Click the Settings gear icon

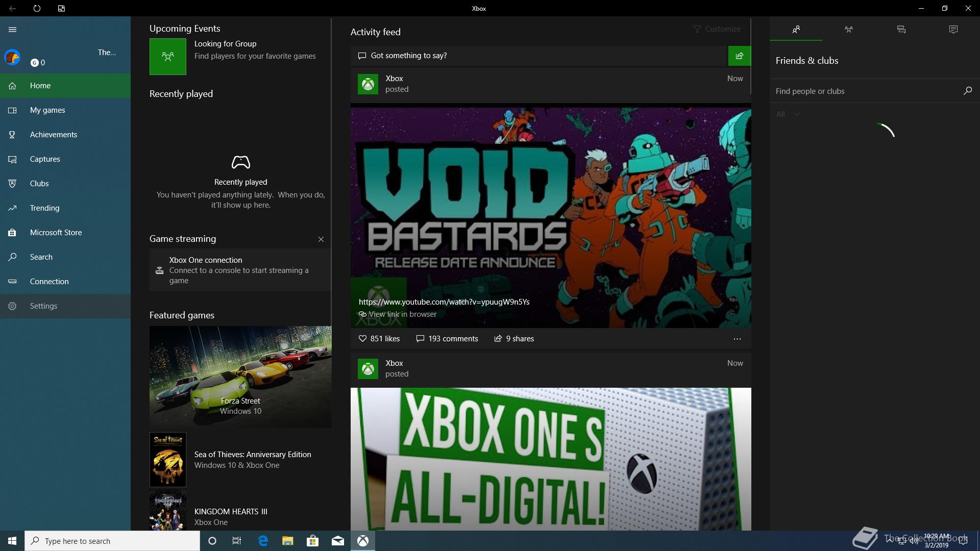pyautogui.click(x=12, y=306)
